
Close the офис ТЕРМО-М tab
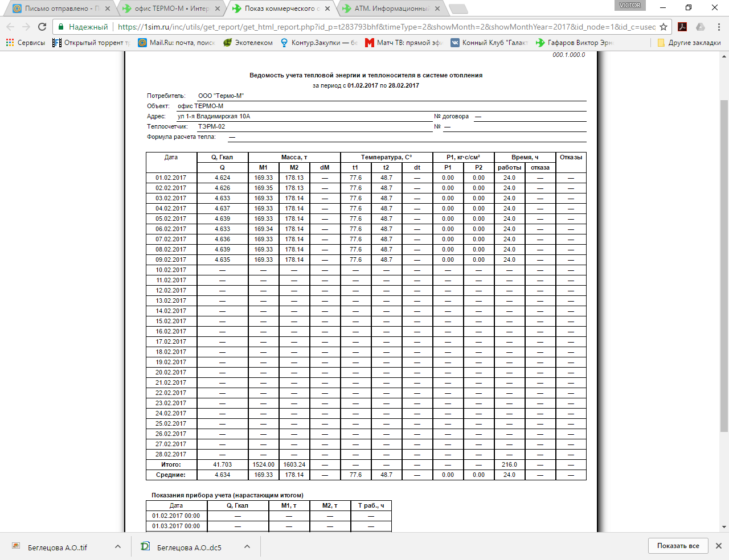click(218, 9)
